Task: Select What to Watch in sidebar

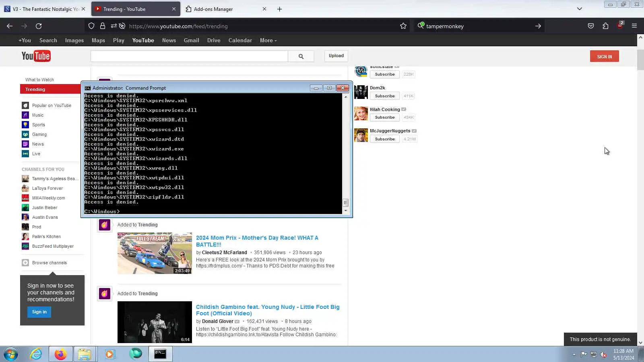Action: [x=39, y=80]
